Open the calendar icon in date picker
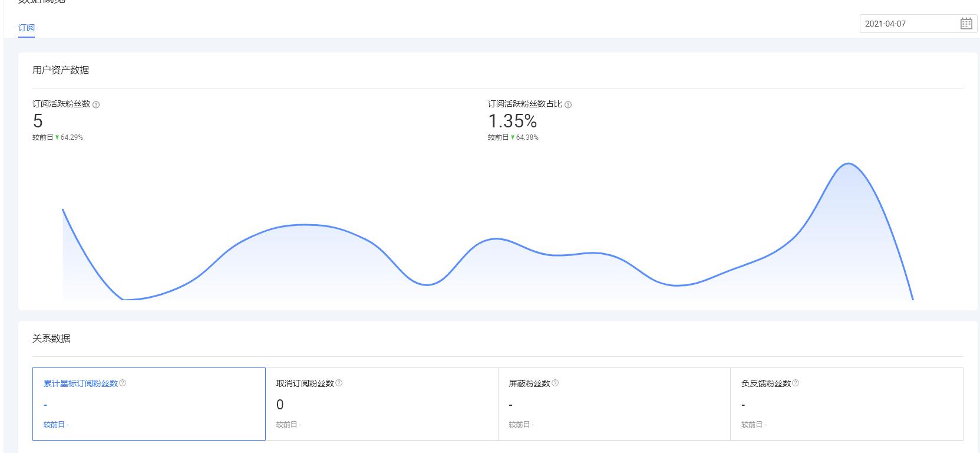 click(966, 24)
